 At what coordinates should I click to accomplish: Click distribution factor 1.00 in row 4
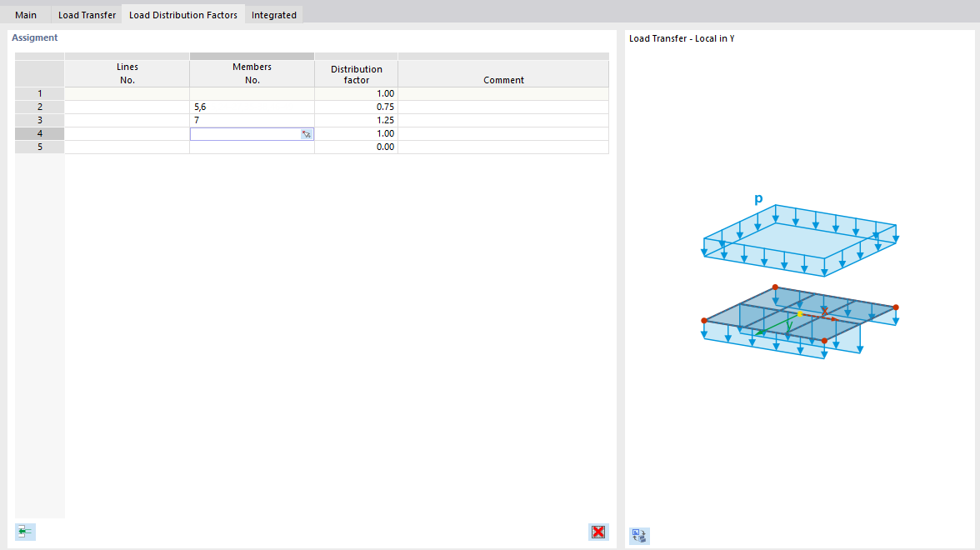coord(357,133)
